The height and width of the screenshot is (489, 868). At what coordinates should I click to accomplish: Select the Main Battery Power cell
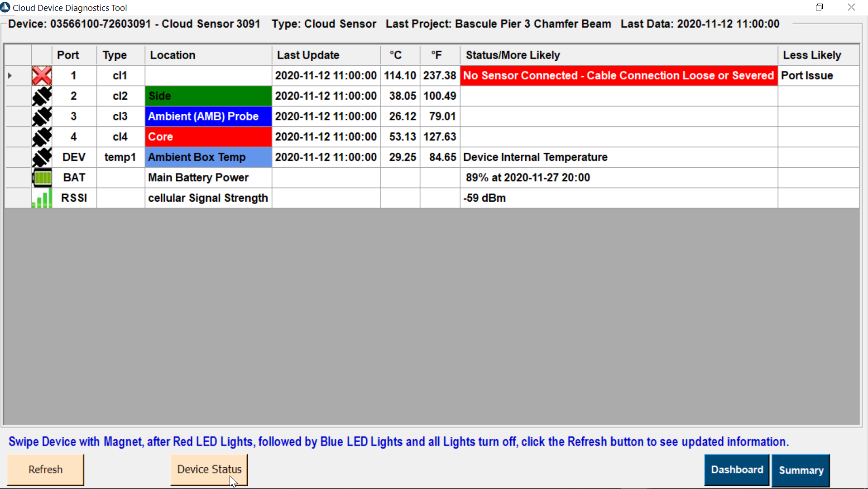(208, 178)
